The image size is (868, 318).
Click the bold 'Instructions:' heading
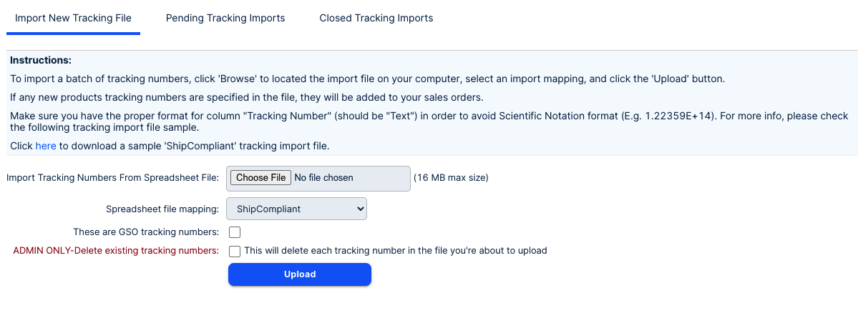pyautogui.click(x=41, y=60)
